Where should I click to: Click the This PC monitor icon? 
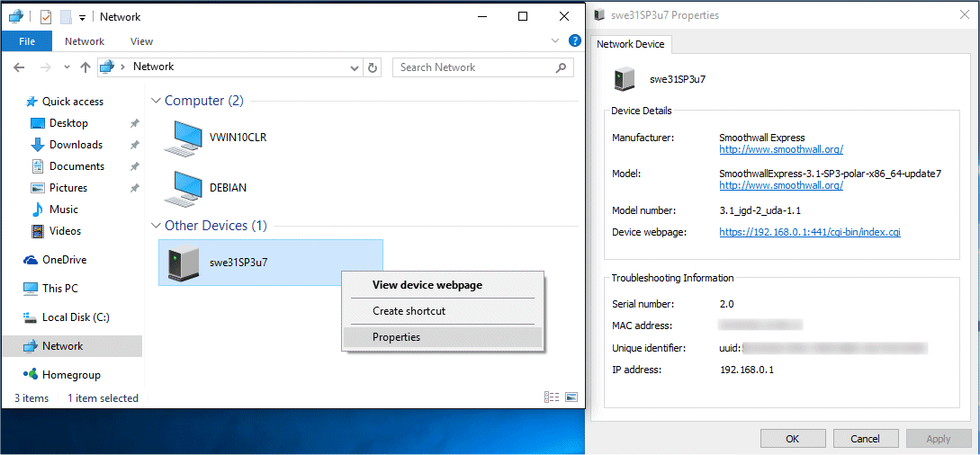pyautogui.click(x=31, y=289)
